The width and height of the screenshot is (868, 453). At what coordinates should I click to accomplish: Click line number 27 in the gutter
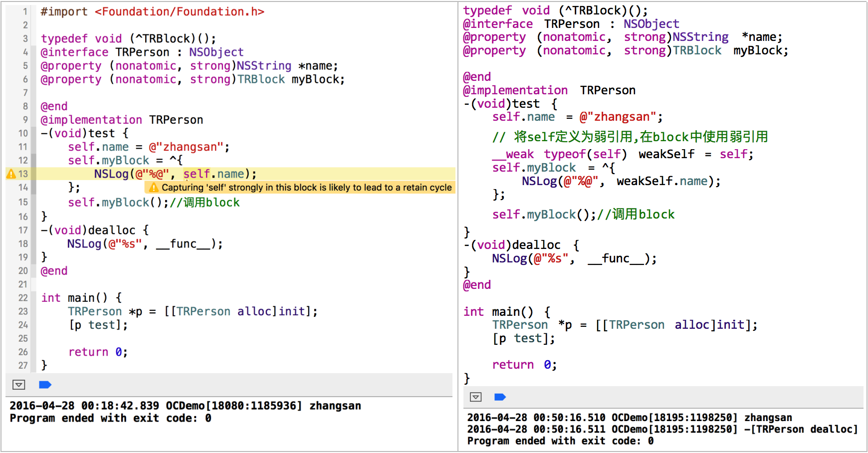click(23, 365)
